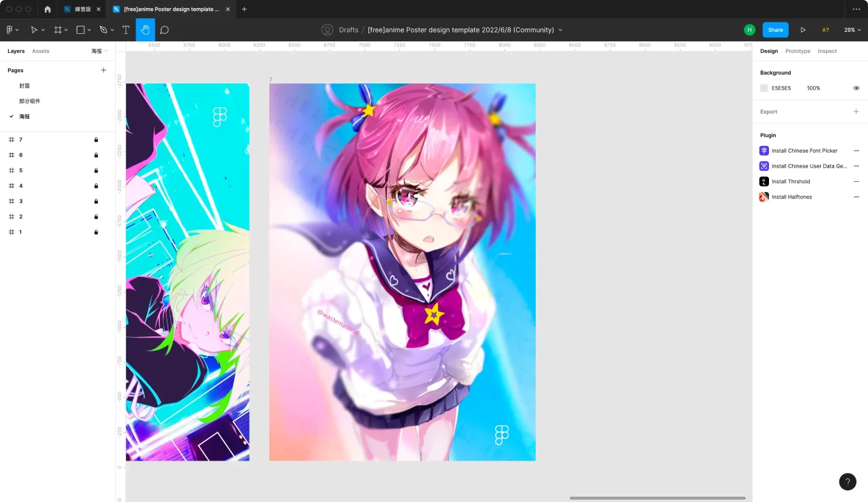Select the Text tool
This screenshot has height=502, width=868.
[125, 30]
